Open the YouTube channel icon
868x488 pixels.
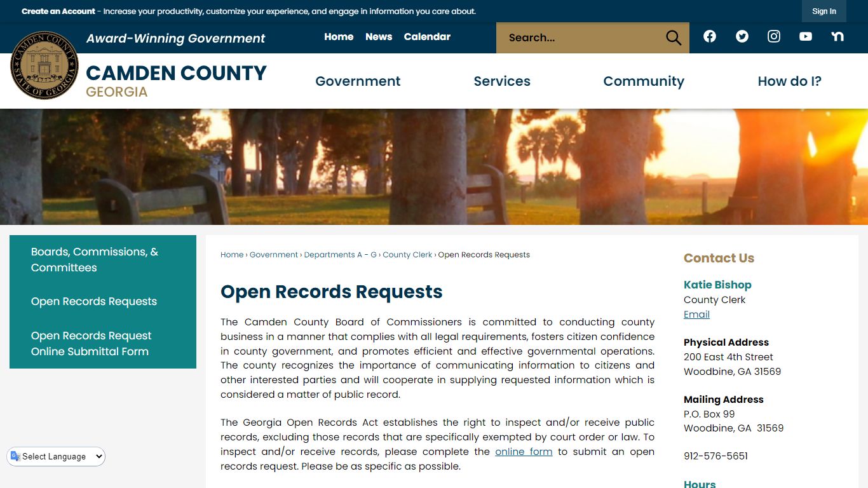pyautogui.click(x=806, y=36)
